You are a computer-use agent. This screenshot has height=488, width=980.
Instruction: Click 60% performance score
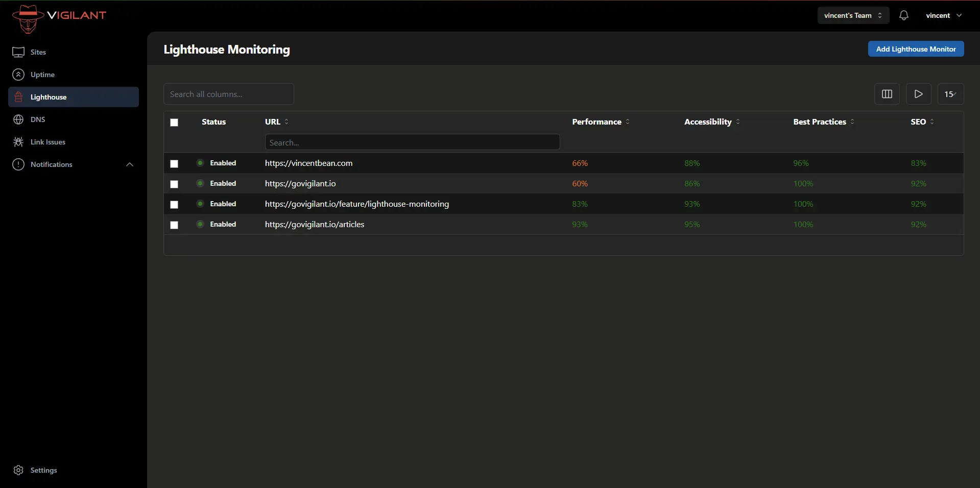click(x=580, y=183)
